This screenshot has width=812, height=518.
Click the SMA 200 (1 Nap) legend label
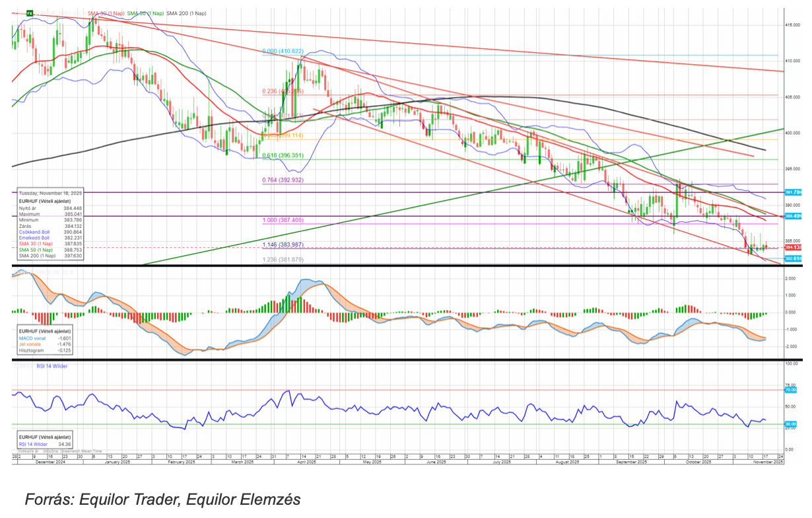pyautogui.click(x=186, y=13)
